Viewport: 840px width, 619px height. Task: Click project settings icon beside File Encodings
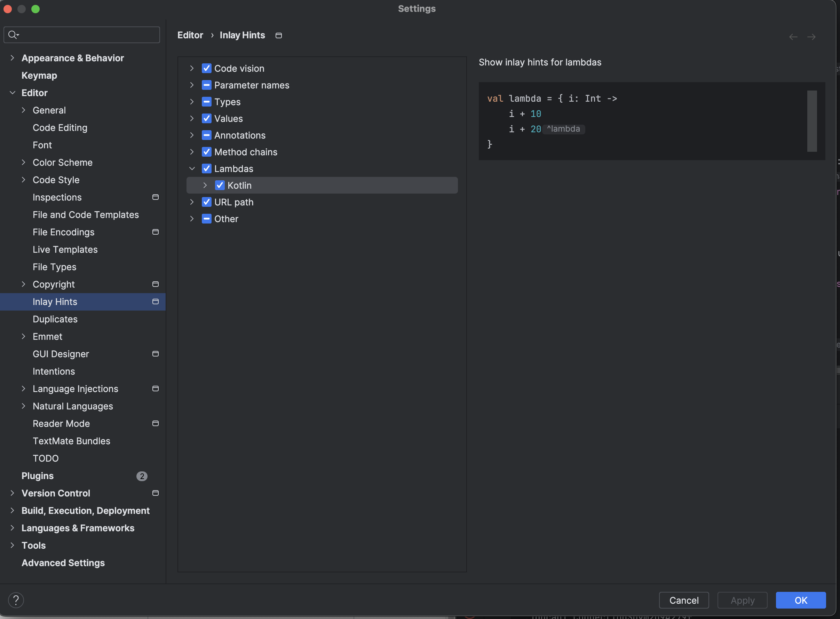156,232
